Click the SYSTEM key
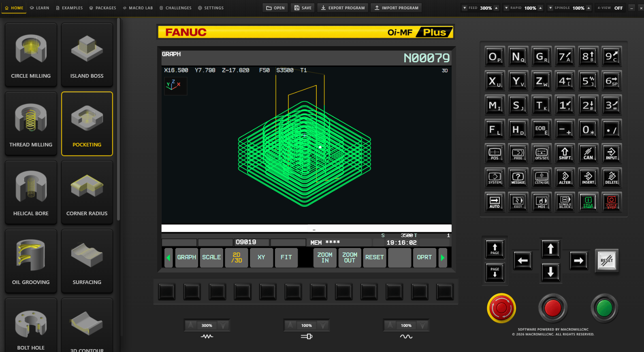The width and height of the screenshot is (644, 352). [495, 178]
